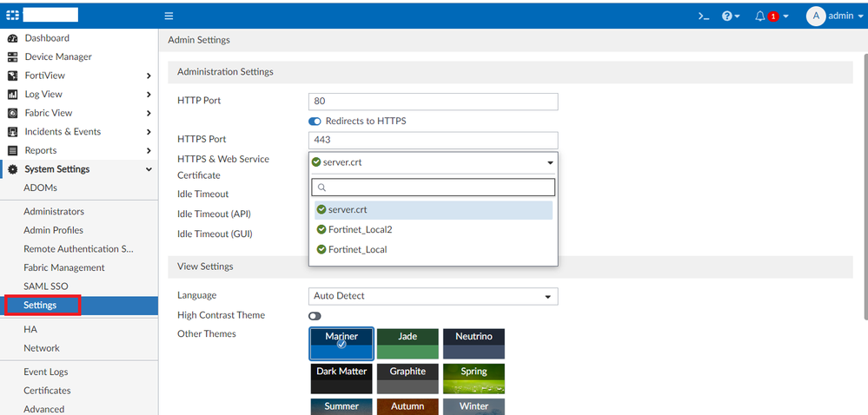The width and height of the screenshot is (868, 415).
Task: Open Dashboard from the sidebar
Action: pos(47,38)
